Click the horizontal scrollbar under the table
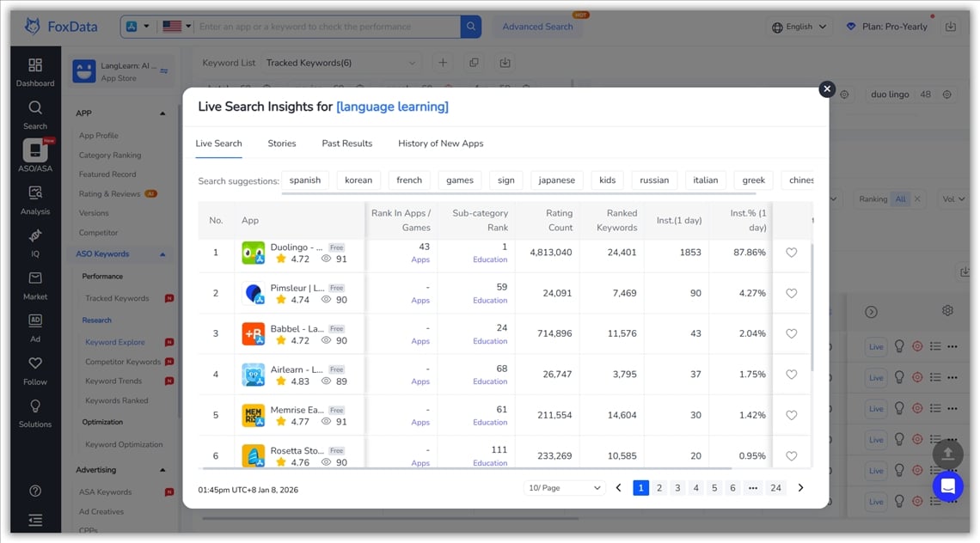 (x=464, y=469)
